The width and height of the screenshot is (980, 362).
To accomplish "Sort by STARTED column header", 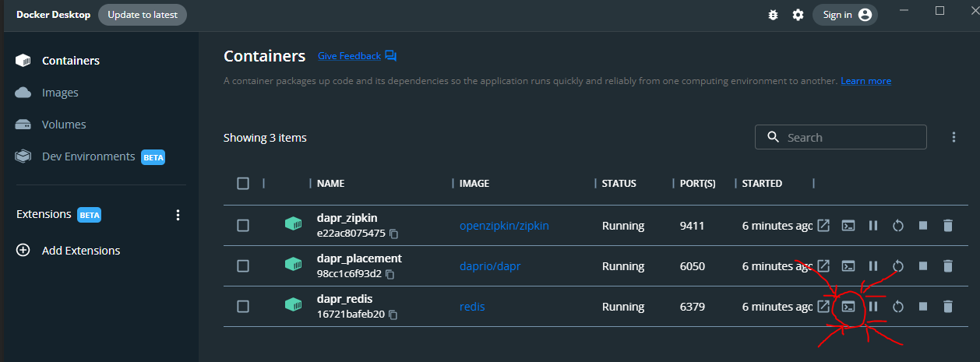I will pos(762,184).
